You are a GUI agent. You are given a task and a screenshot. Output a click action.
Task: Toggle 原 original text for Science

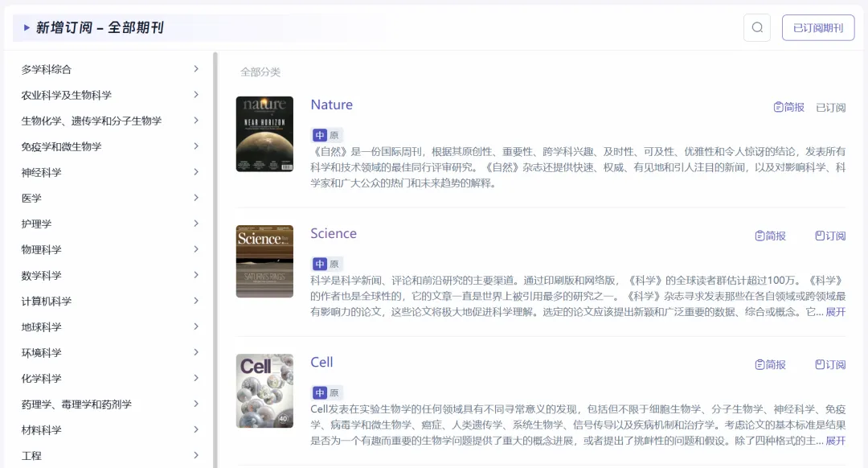(x=334, y=265)
